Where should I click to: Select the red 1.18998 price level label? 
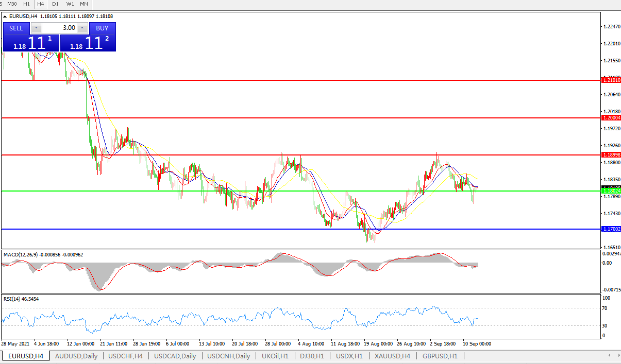pos(611,155)
